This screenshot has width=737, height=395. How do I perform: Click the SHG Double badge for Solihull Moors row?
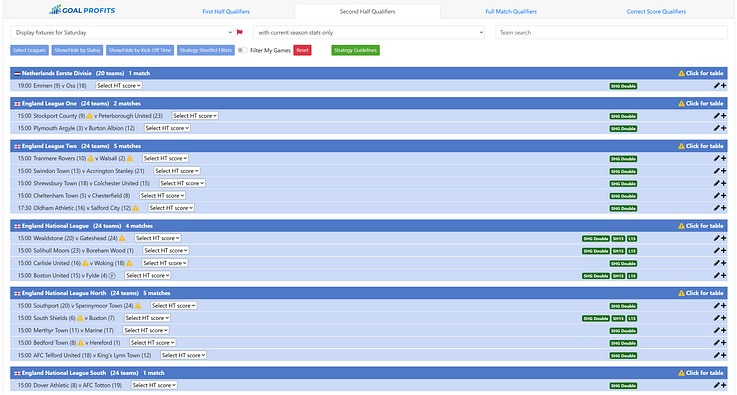pos(596,251)
